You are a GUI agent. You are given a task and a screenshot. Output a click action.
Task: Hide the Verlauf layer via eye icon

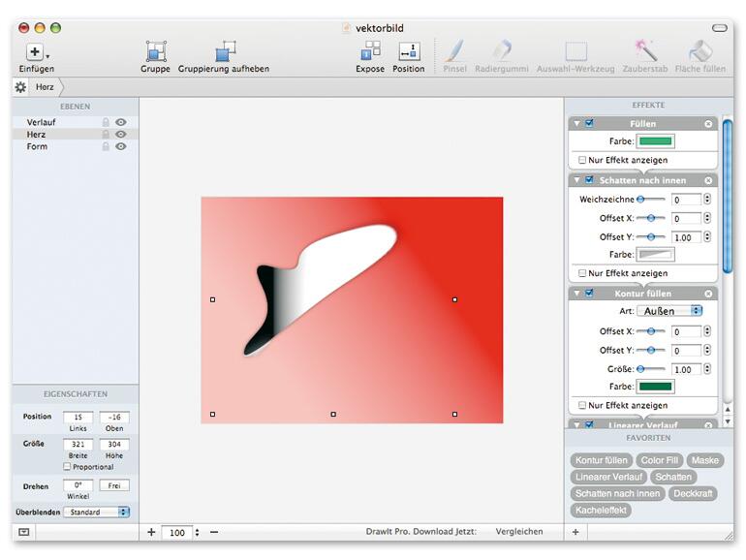pos(121,123)
